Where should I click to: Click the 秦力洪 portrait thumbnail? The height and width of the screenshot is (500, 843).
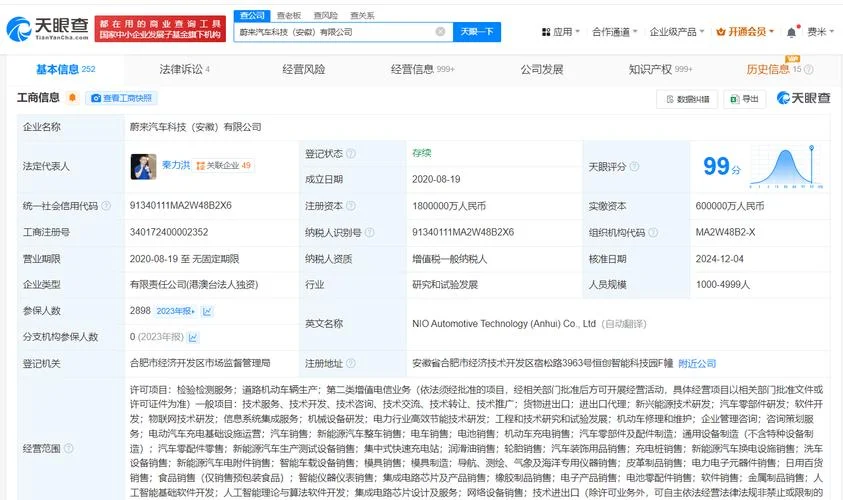(x=144, y=167)
